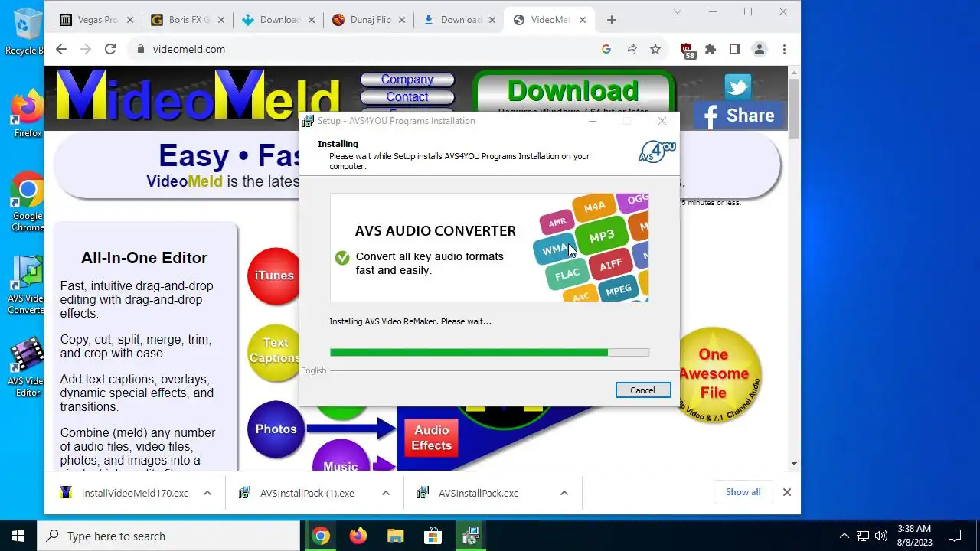Click the site lock icon beside videomeld.com
Viewport: 980px width, 551px height.
(x=140, y=49)
